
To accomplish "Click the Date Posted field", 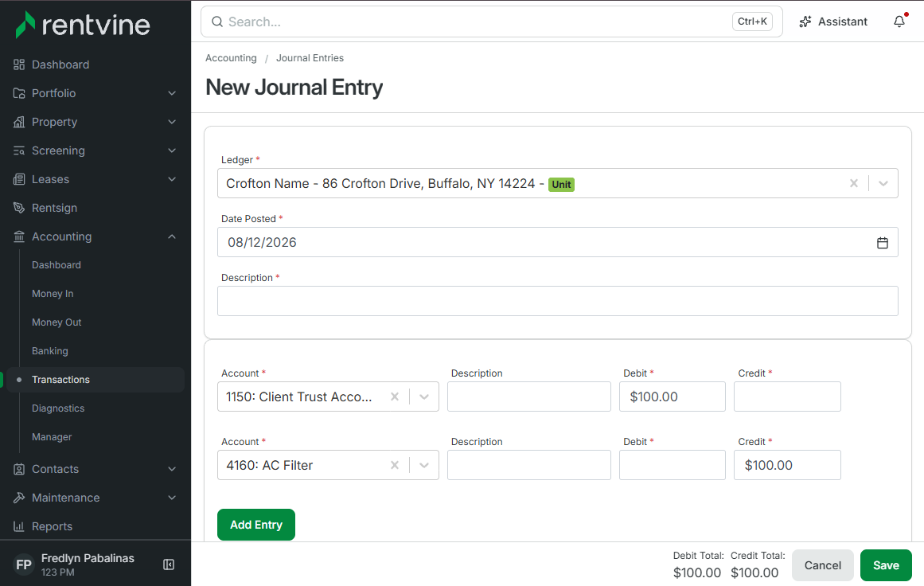I will pyautogui.click(x=557, y=242).
